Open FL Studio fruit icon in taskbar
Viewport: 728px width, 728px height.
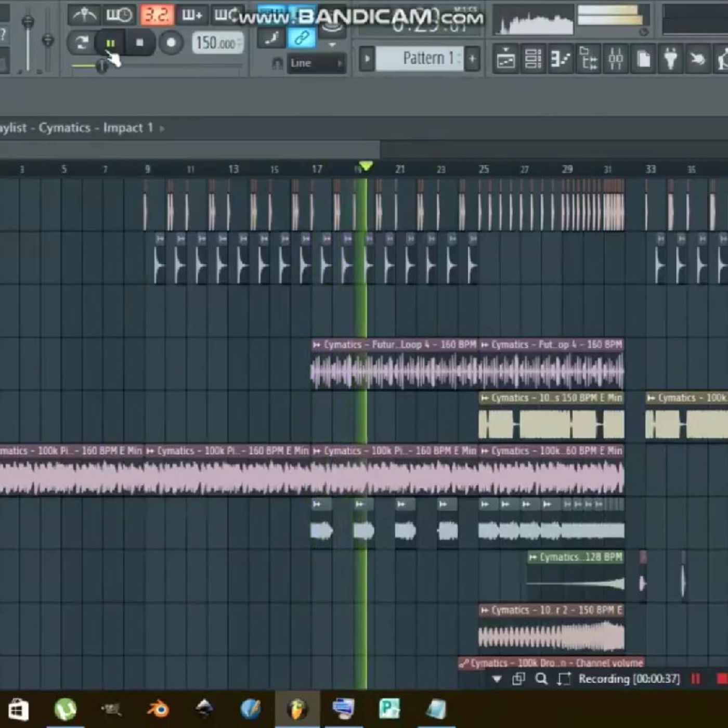[x=297, y=709]
